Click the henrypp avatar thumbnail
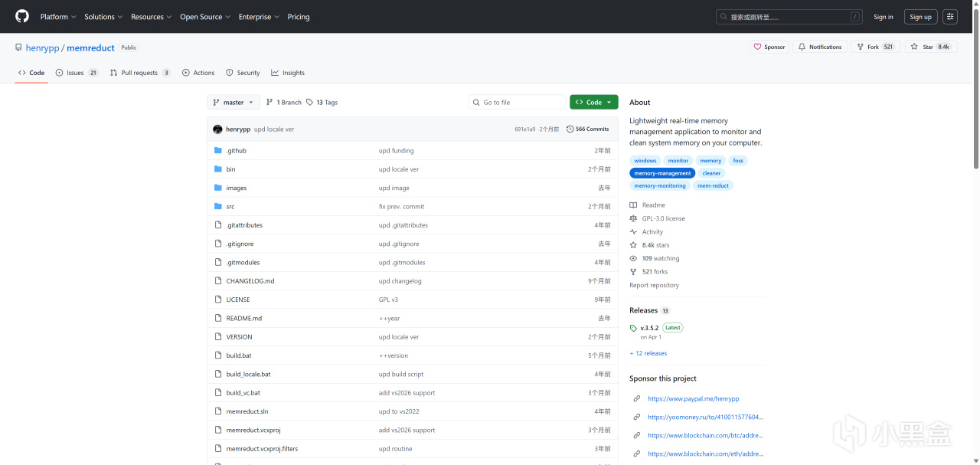The height and width of the screenshot is (465, 980). (x=218, y=129)
